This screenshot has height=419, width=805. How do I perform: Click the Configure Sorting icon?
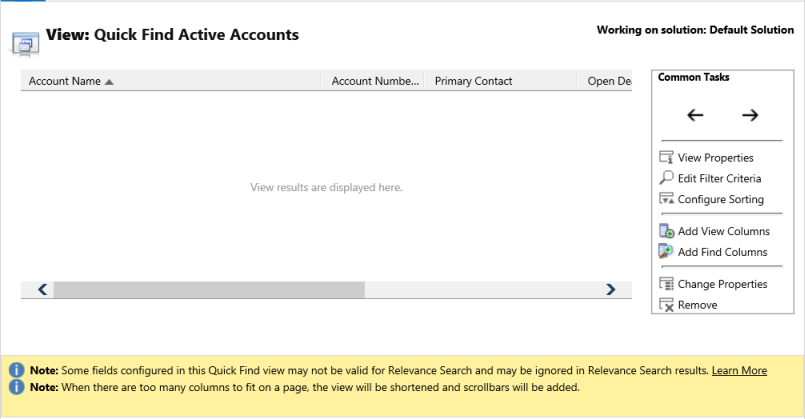pyautogui.click(x=667, y=199)
